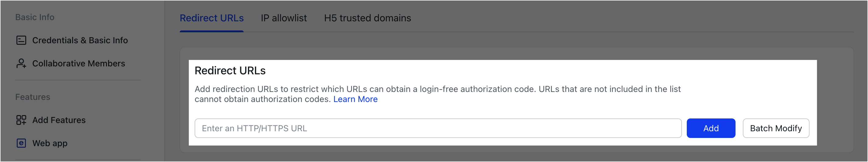Focus the HTTP/HTTPS URL input field
The width and height of the screenshot is (868, 162).
438,128
